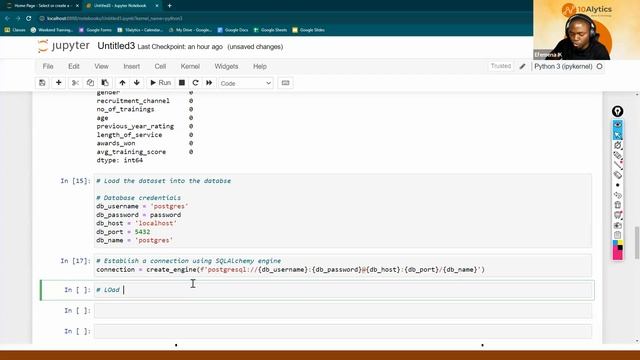Select the line drawing annotation tool
The height and width of the screenshot is (360, 640).
click(x=618, y=165)
